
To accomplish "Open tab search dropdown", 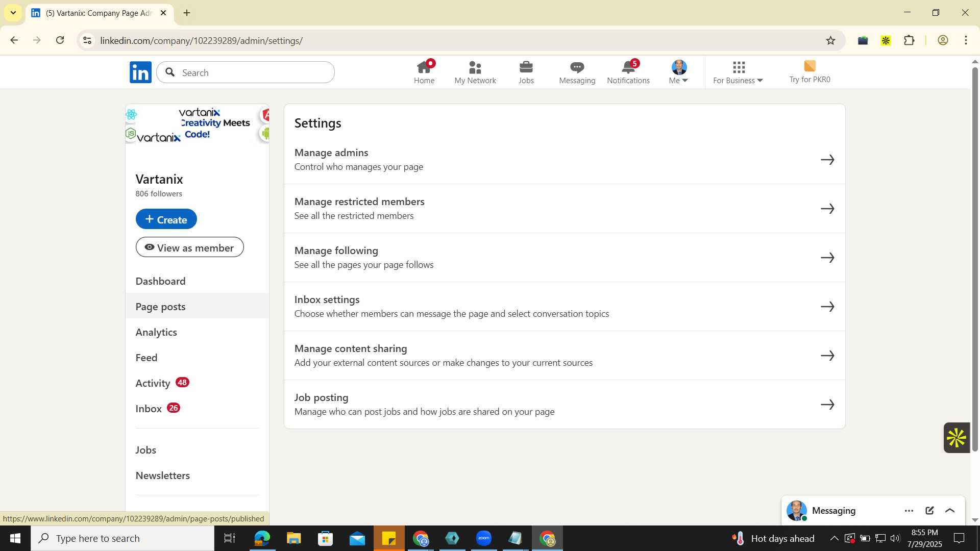I will [13, 13].
